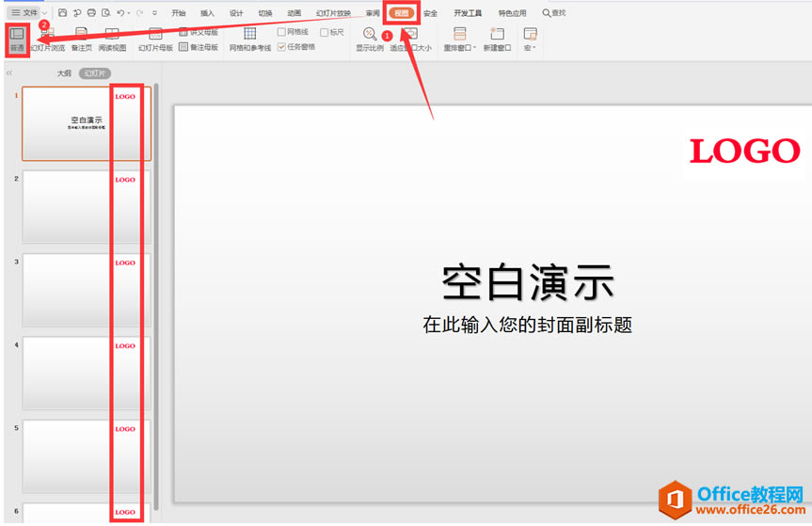Uncheck the Task Pane (任务窗格) checkbox
Image resolution: width=812 pixels, height=526 pixels.
[282, 46]
